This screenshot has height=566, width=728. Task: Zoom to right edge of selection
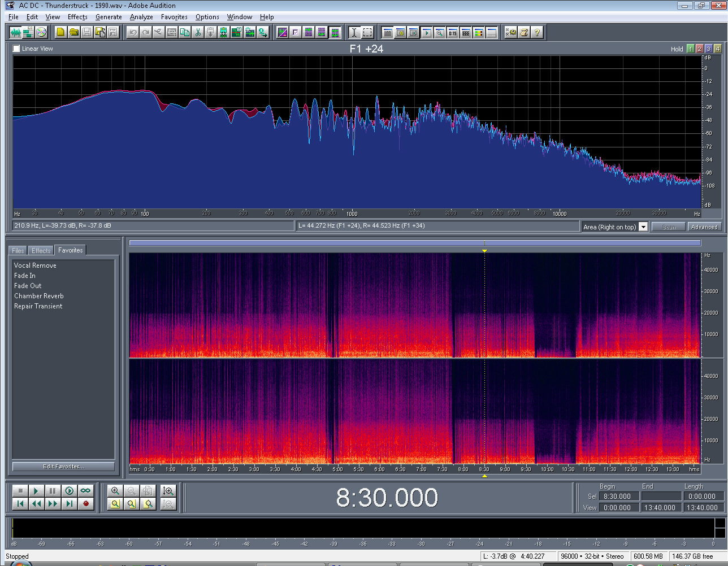tap(149, 504)
